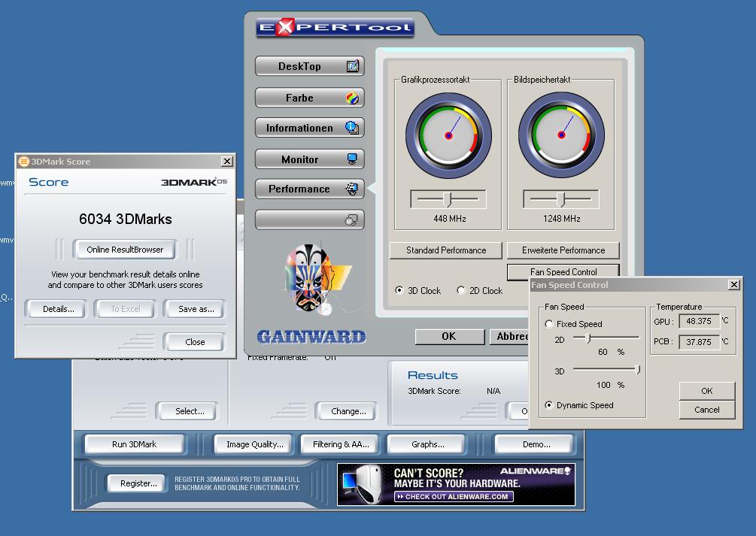The height and width of the screenshot is (536, 756).
Task: Click the unlabeled button below Performance
Action: point(309,220)
